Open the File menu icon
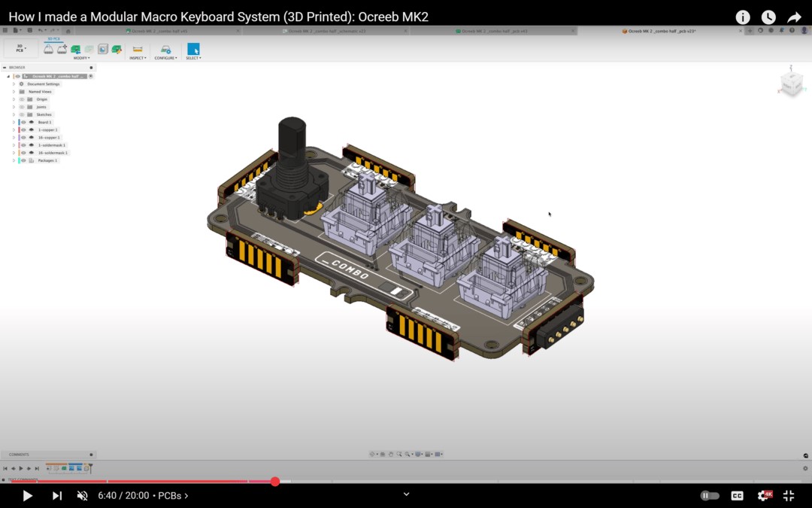 click(16, 31)
